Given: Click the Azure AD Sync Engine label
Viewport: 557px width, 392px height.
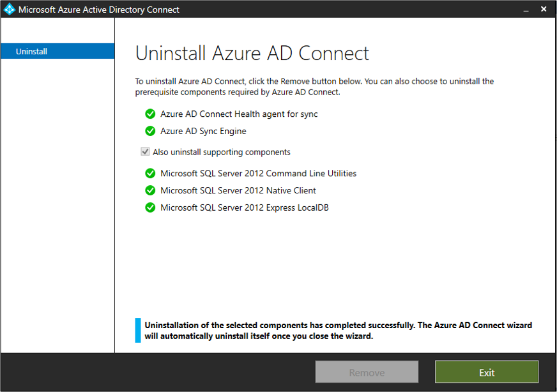Looking at the screenshot, I should 203,131.
